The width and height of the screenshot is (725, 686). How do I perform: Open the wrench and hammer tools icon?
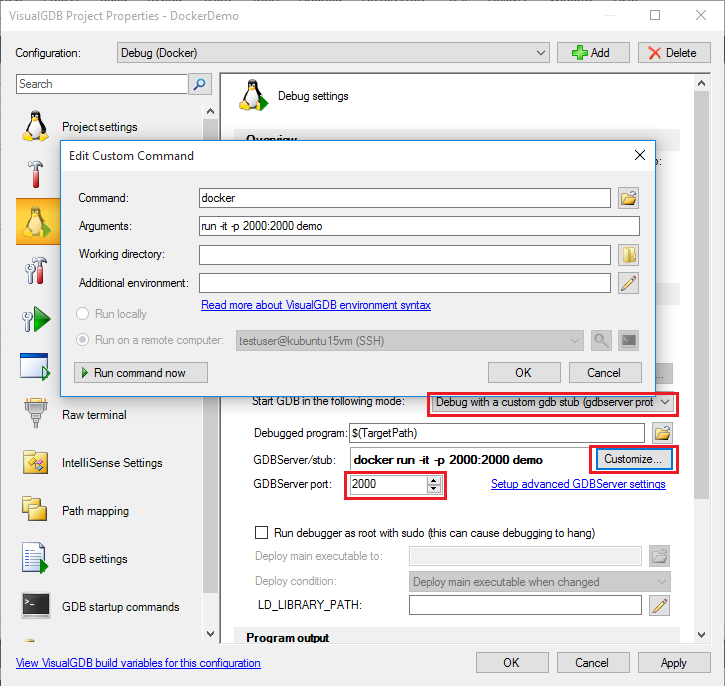point(36,270)
